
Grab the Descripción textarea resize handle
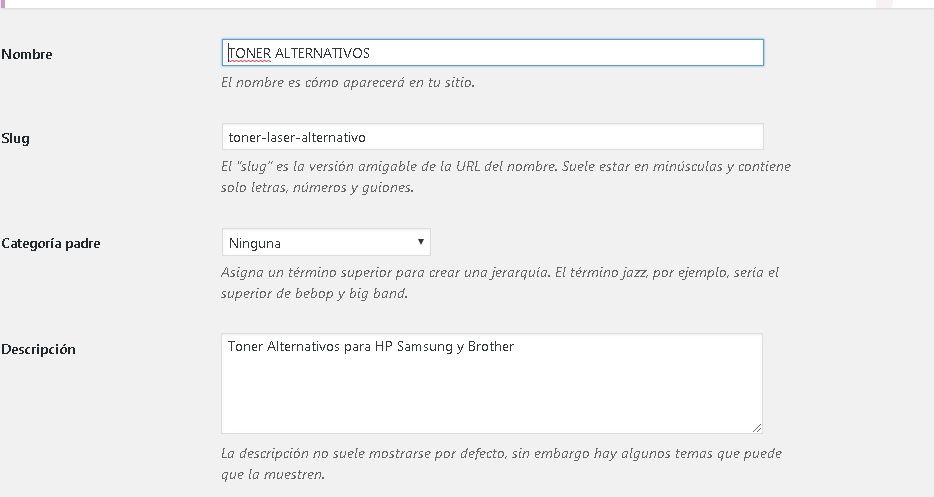point(756,427)
